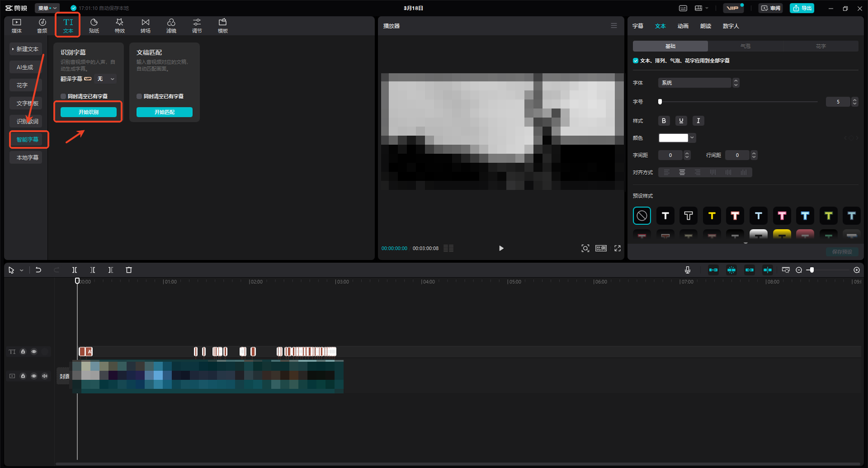Viewport: 868px width, 468px height.
Task: Click the 导出 export button
Action: coord(802,8)
